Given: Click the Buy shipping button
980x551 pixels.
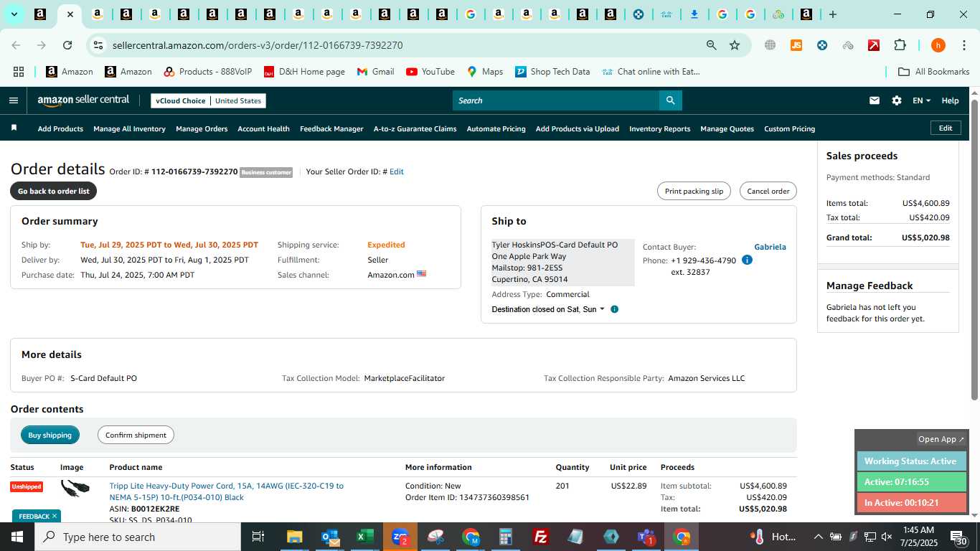Looking at the screenshot, I should 50,435.
